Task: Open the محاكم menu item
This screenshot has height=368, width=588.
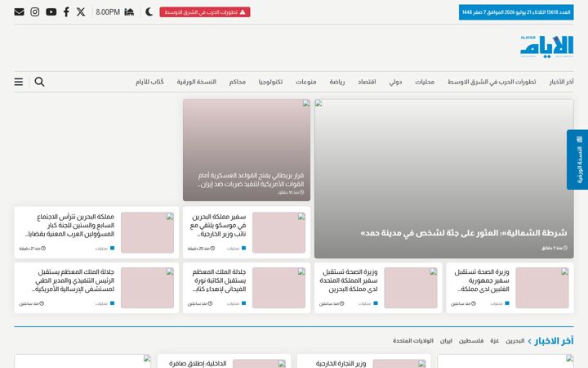Action: click(238, 82)
